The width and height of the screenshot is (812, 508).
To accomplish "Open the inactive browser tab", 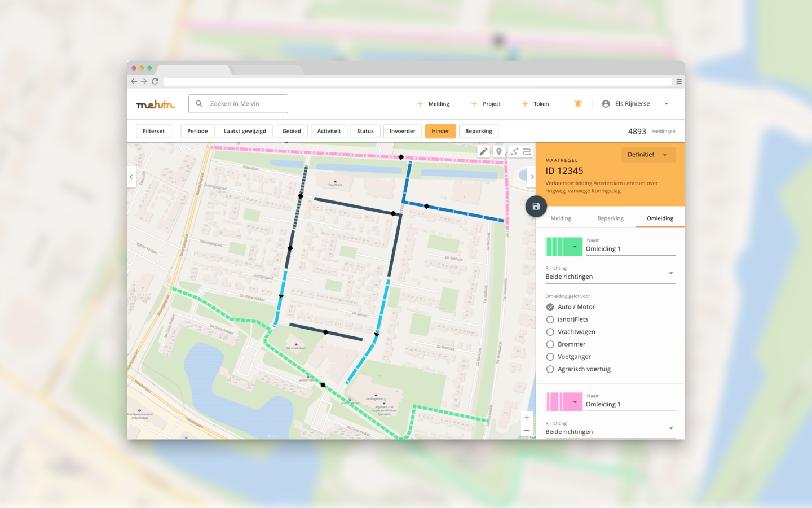I will pyautogui.click(x=268, y=70).
